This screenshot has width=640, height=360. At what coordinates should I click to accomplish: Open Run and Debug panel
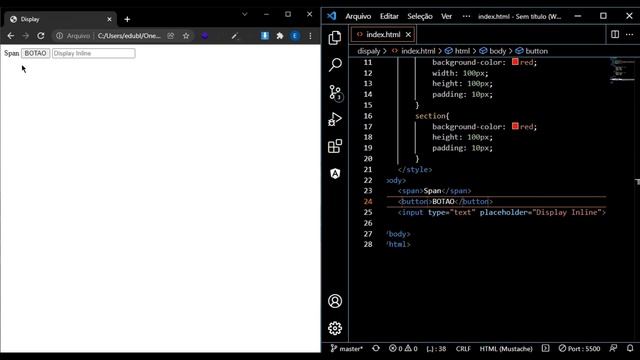coord(335,119)
